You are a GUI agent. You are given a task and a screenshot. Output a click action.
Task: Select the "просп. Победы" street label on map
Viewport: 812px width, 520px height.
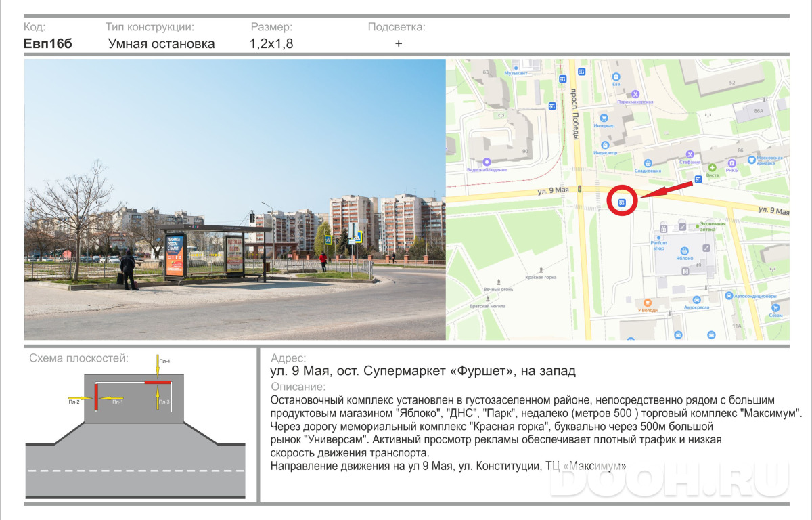pos(574,114)
